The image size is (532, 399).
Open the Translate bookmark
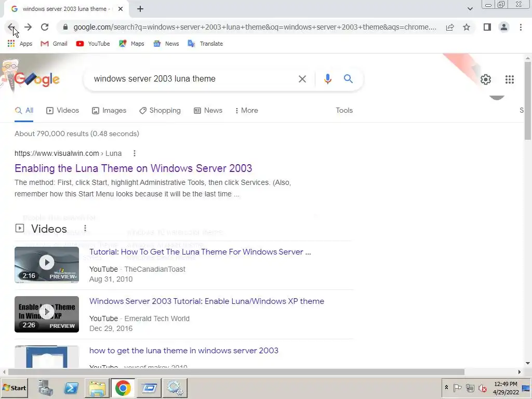coord(205,44)
